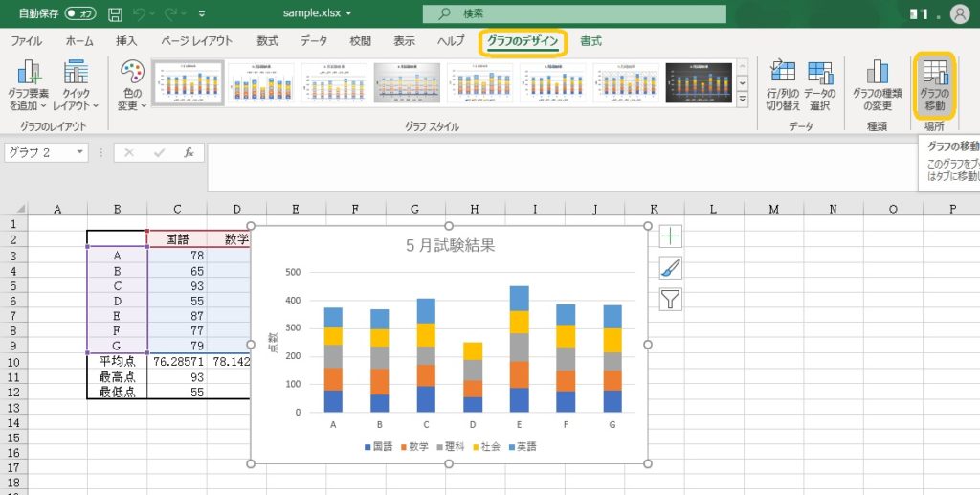Image resolution: width=980 pixels, height=495 pixels.
Task: Open Change Colors (色の変更) dropdown
Action: pyautogui.click(x=132, y=86)
